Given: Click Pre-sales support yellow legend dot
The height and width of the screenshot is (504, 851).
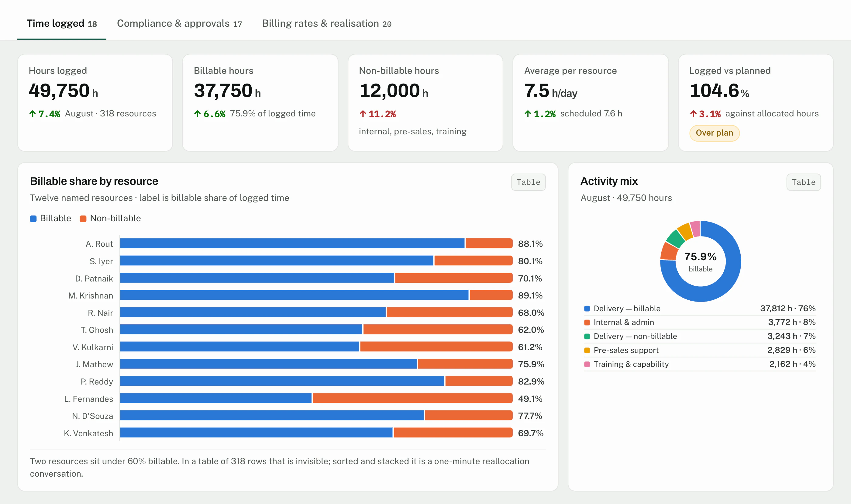Looking at the screenshot, I should coord(587,350).
